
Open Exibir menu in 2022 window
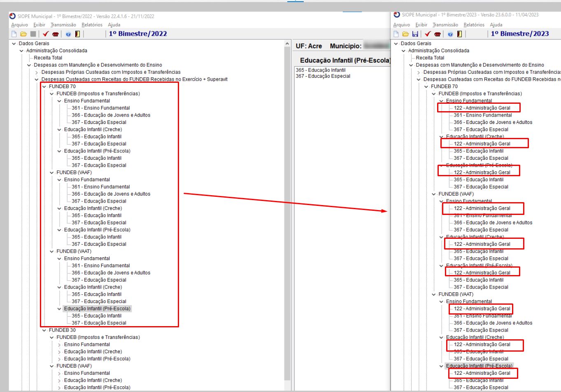coord(40,25)
